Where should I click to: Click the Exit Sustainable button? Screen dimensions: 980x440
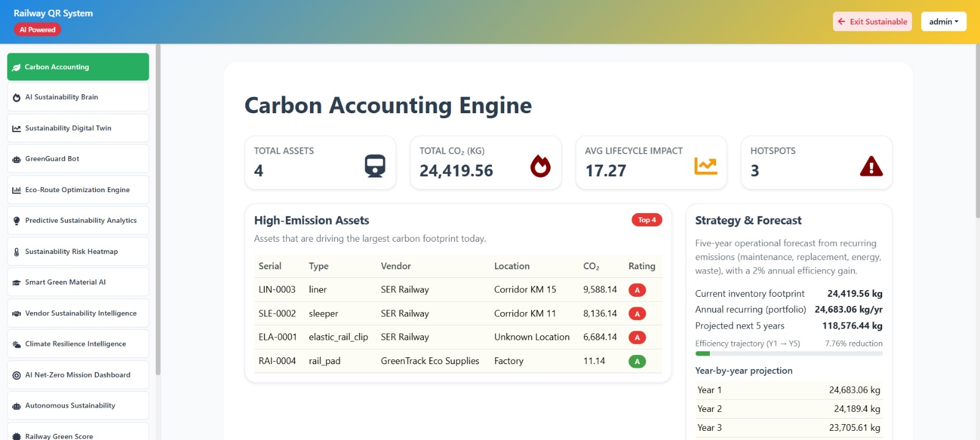point(872,21)
